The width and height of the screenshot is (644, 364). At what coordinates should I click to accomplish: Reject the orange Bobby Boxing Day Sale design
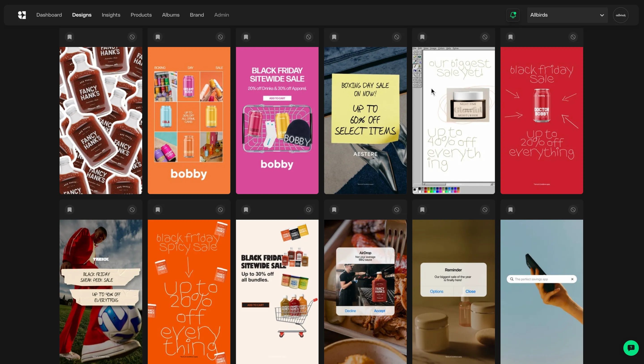220,37
